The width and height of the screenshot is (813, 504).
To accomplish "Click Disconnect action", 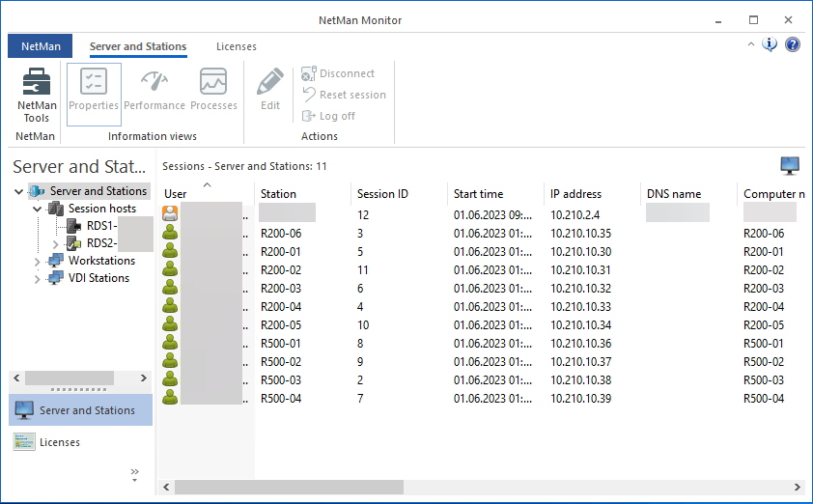I will [338, 73].
